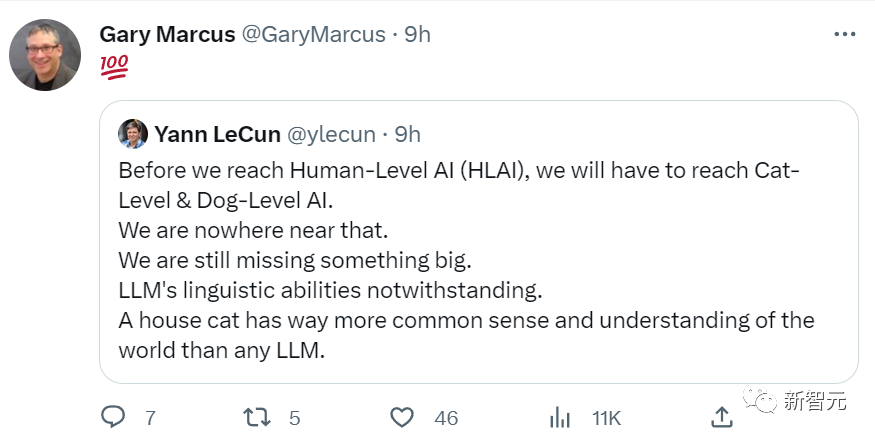Click the @ylecun handle

[331, 134]
